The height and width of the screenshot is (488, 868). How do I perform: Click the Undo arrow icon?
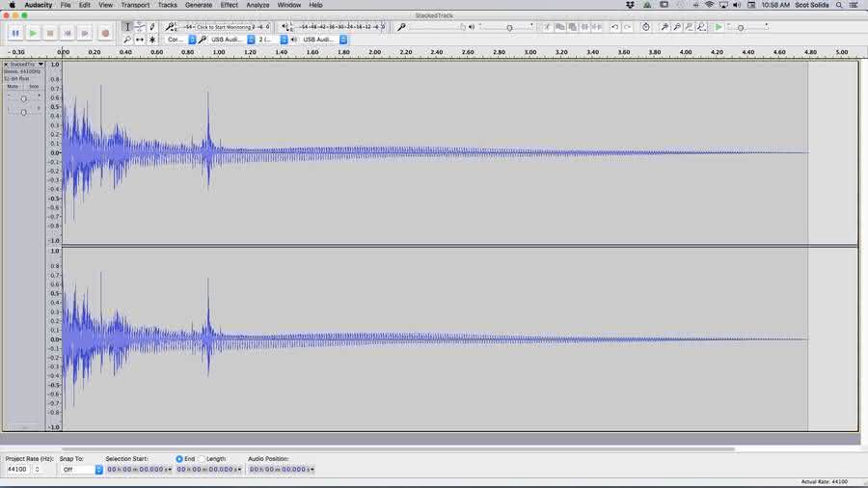615,27
